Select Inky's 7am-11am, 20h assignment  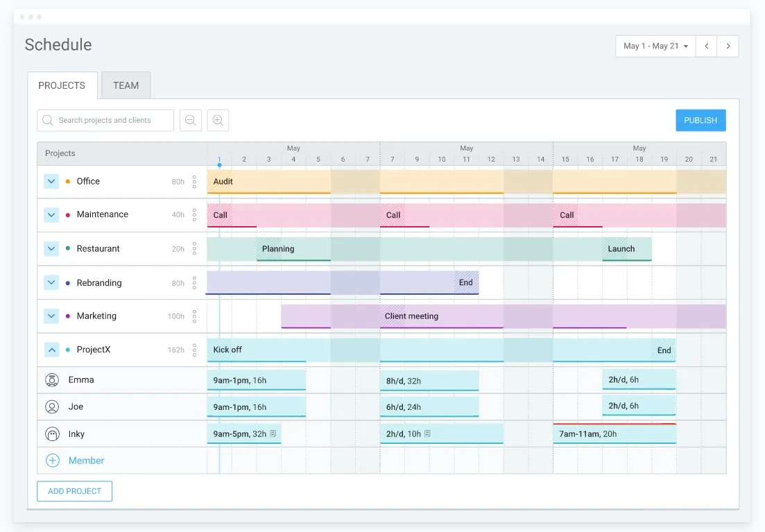click(614, 434)
